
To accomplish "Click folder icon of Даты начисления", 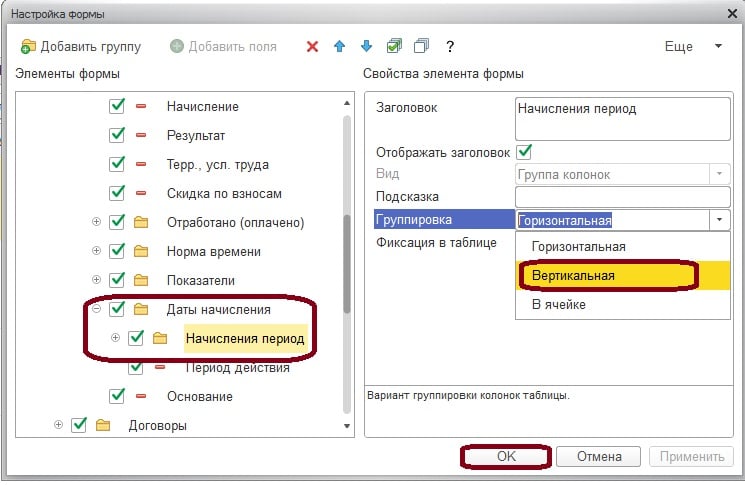I will (x=141, y=310).
